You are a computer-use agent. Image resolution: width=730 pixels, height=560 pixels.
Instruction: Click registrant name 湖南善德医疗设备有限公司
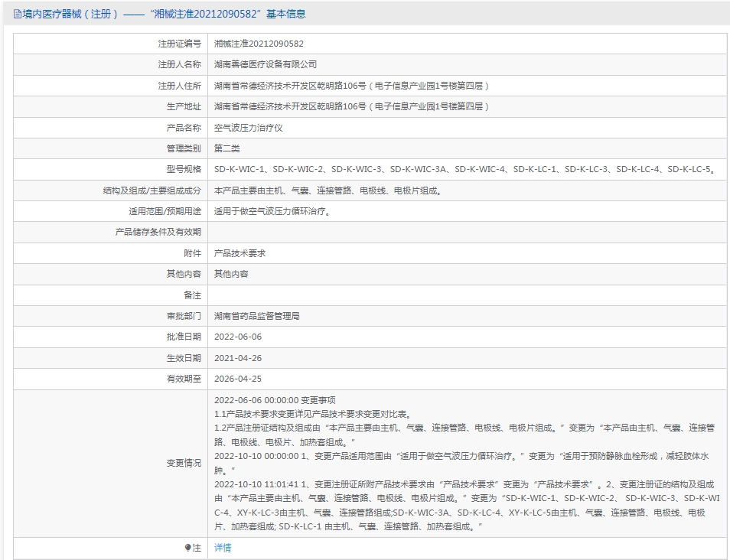tap(265, 64)
